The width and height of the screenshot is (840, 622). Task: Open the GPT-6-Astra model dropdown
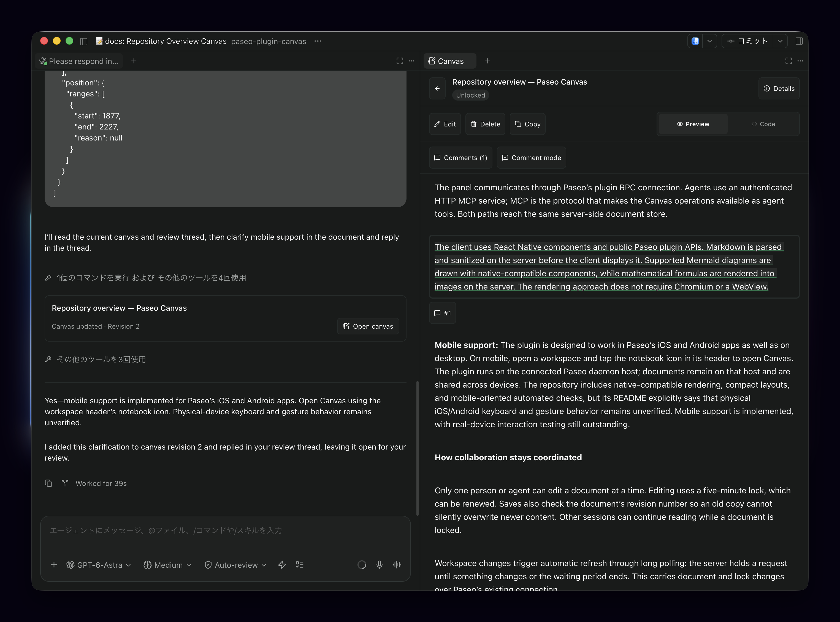pyautogui.click(x=99, y=565)
